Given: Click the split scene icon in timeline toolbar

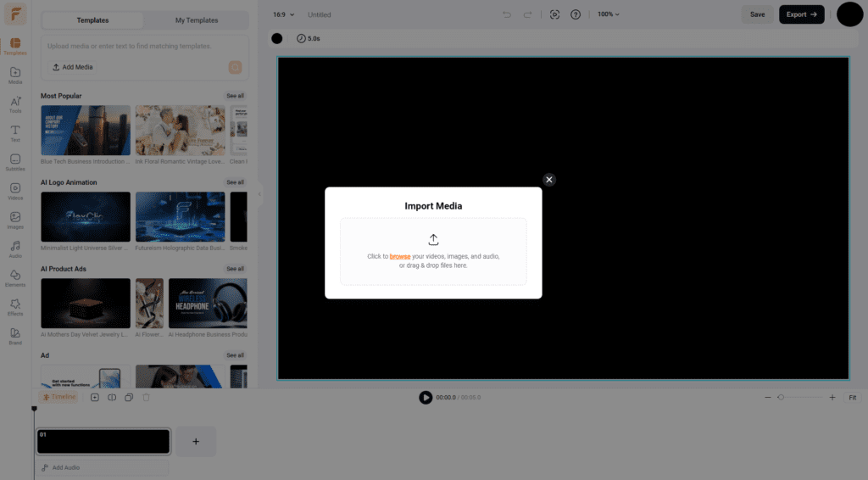Looking at the screenshot, I should pyautogui.click(x=112, y=398).
